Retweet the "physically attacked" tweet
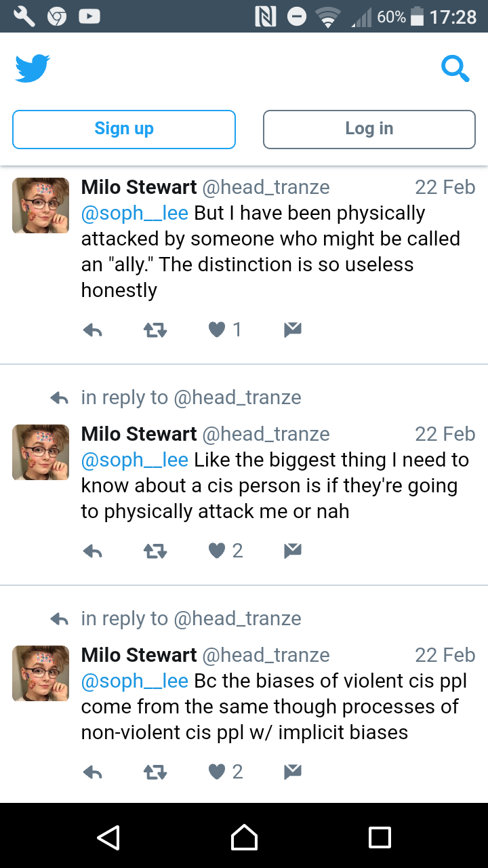488x868 pixels. (x=155, y=330)
